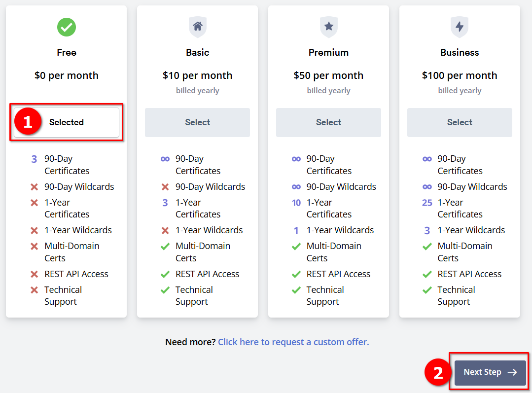Click the red X beside Free Multi-Domain Certs
Viewport: 532px width, 393px height.
pos(35,247)
